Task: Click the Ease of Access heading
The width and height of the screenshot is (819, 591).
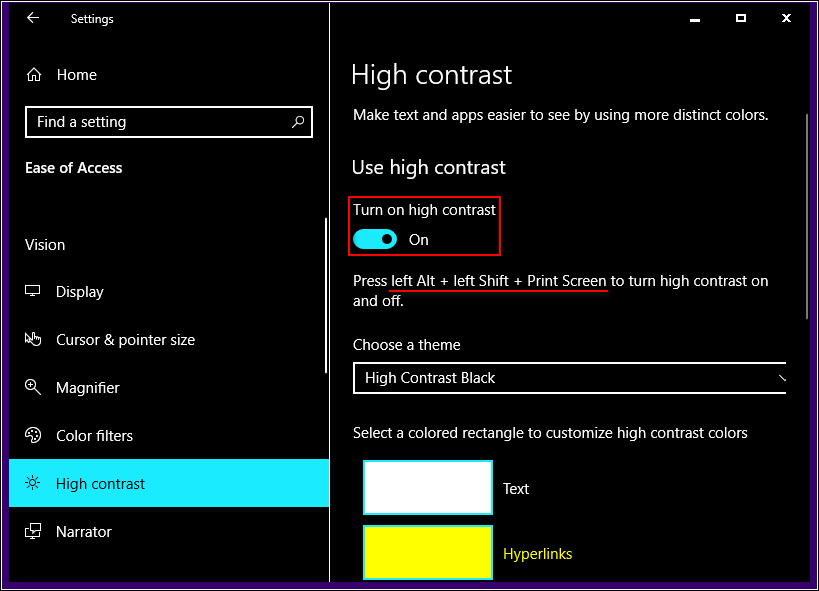Action: pos(74,168)
